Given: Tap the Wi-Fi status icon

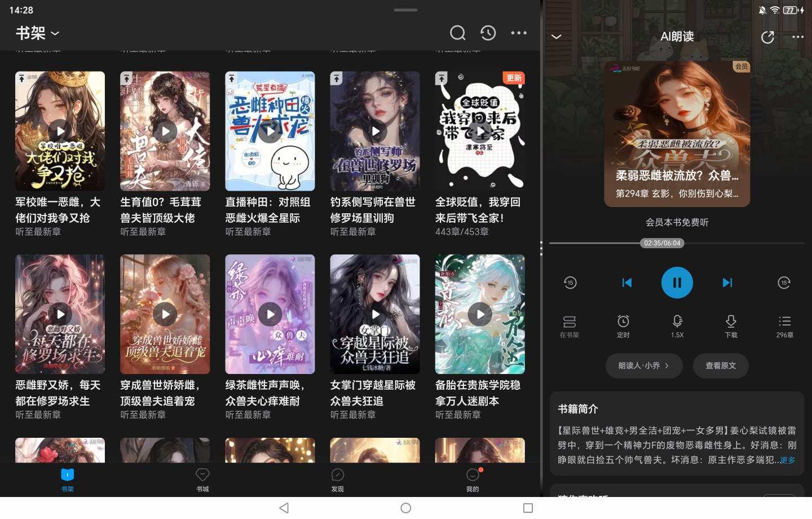Looking at the screenshot, I should (775, 10).
